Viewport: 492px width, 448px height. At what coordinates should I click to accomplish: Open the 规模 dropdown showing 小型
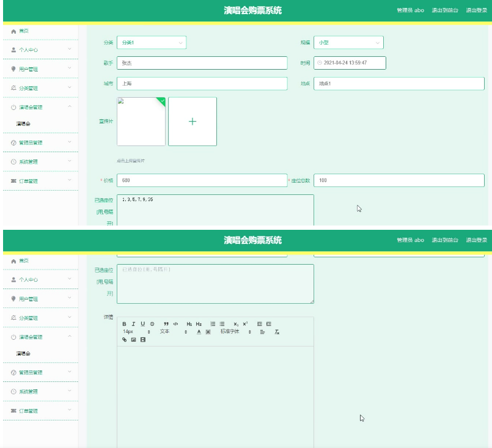348,42
